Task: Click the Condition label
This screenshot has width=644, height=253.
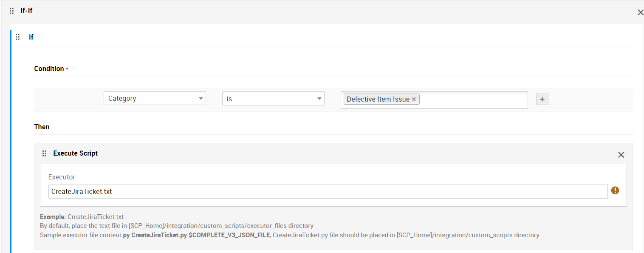Action: (49, 68)
